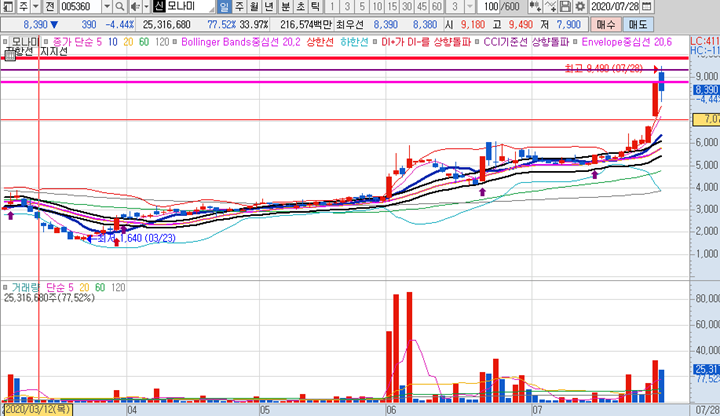Viewport: 720px width, 416px height.
Task: Click the Bollinger Bands중심선 20,2 legend
Action: 241,42
